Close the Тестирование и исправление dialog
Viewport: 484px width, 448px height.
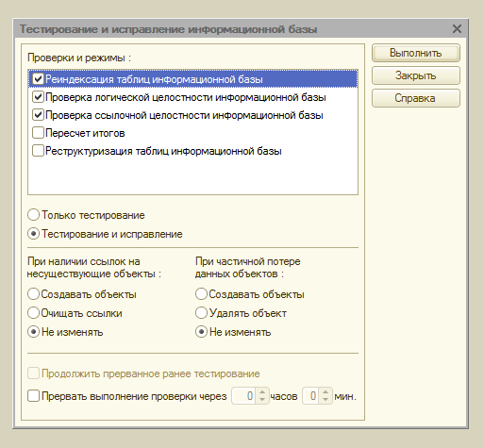click(x=457, y=29)
